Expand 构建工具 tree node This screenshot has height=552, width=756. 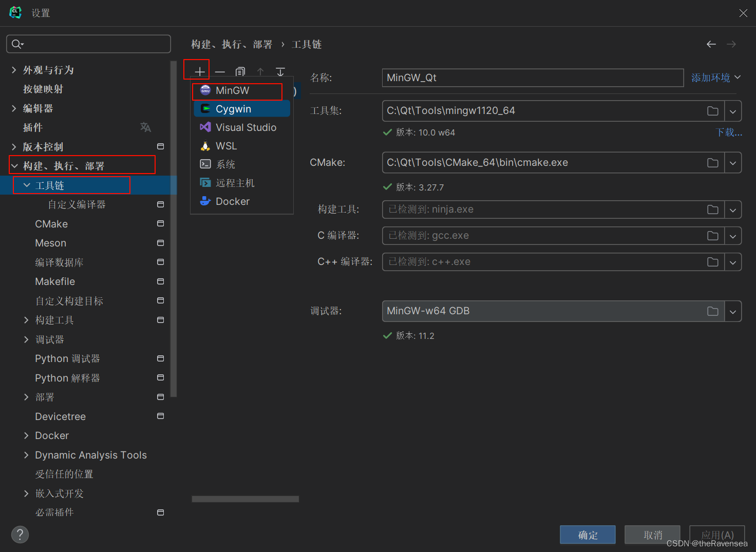click(26, 320)
